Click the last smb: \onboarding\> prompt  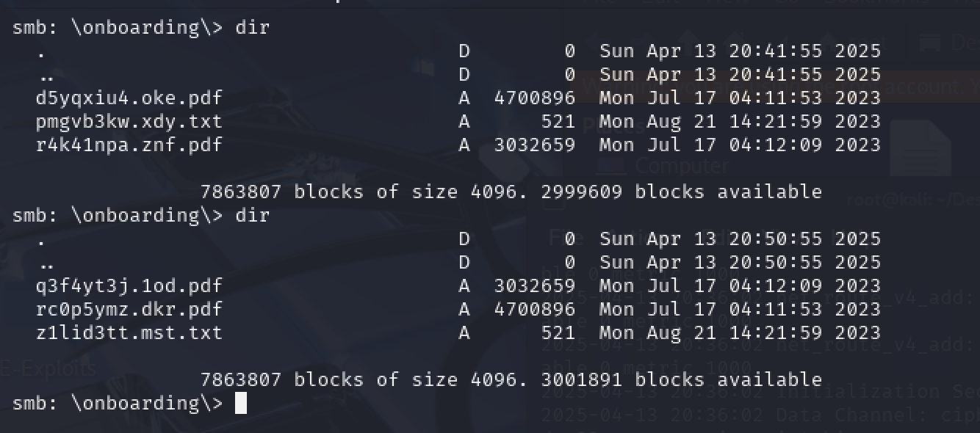(117, 403)
